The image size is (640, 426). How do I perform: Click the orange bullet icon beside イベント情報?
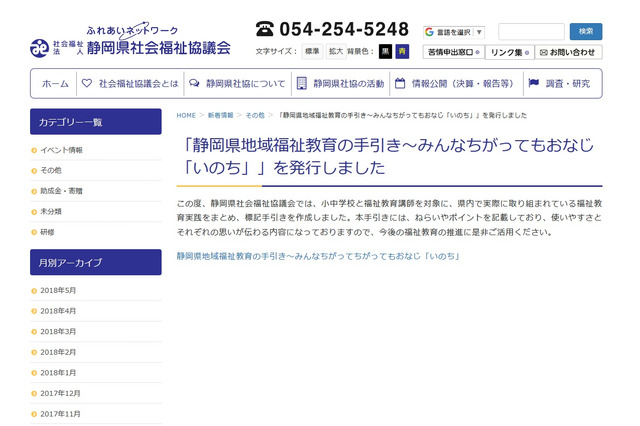(x=34, y=151)
